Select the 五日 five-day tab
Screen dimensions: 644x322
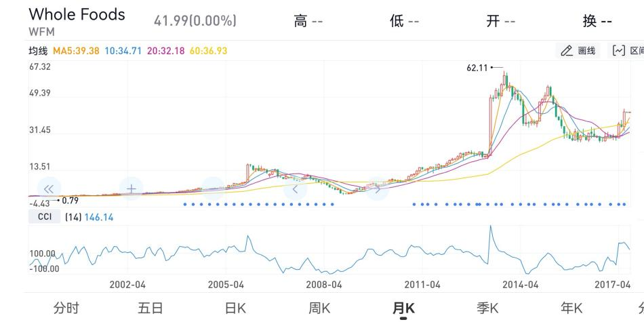click(x=150, y=308)
